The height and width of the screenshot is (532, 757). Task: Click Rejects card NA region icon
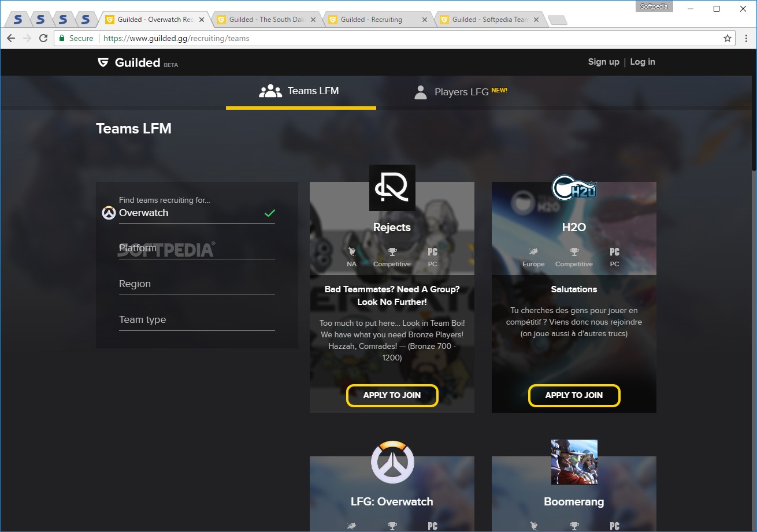click(x=351, y=252)
